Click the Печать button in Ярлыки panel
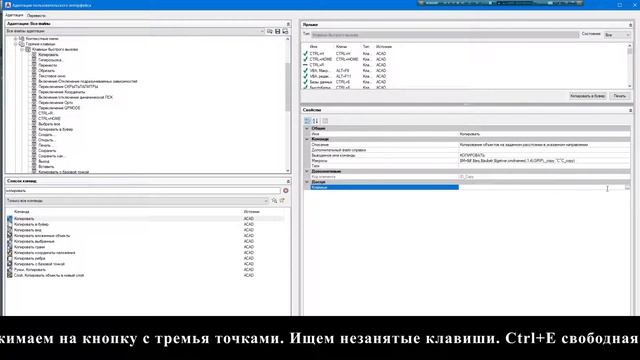The width and height of the screenshot is (640, 360). tap(620, 96)
